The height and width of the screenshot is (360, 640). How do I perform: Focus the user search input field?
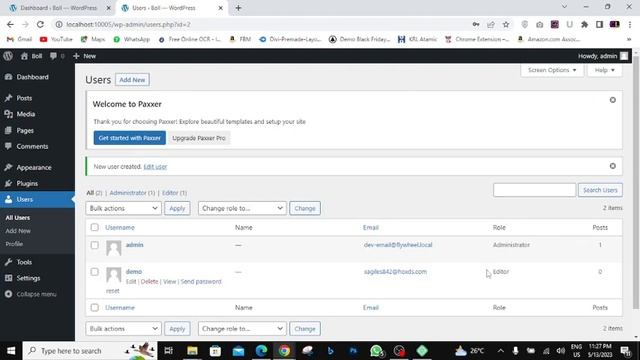click(x=534, y=190)
